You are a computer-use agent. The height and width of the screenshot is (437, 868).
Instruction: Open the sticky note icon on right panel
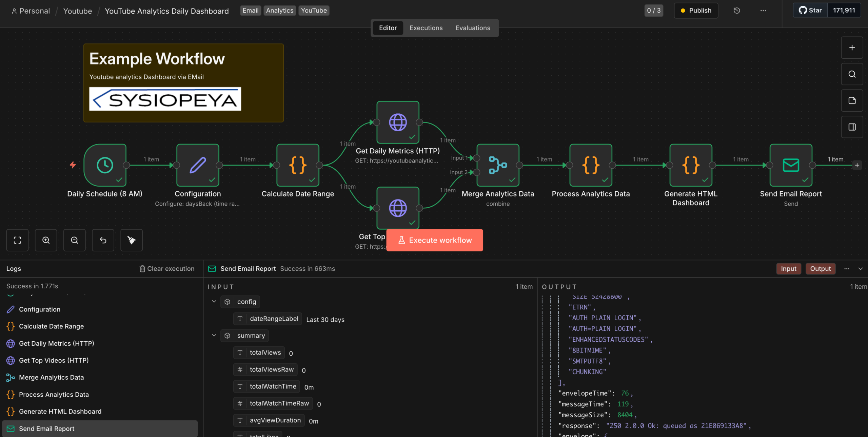[852, 100]
